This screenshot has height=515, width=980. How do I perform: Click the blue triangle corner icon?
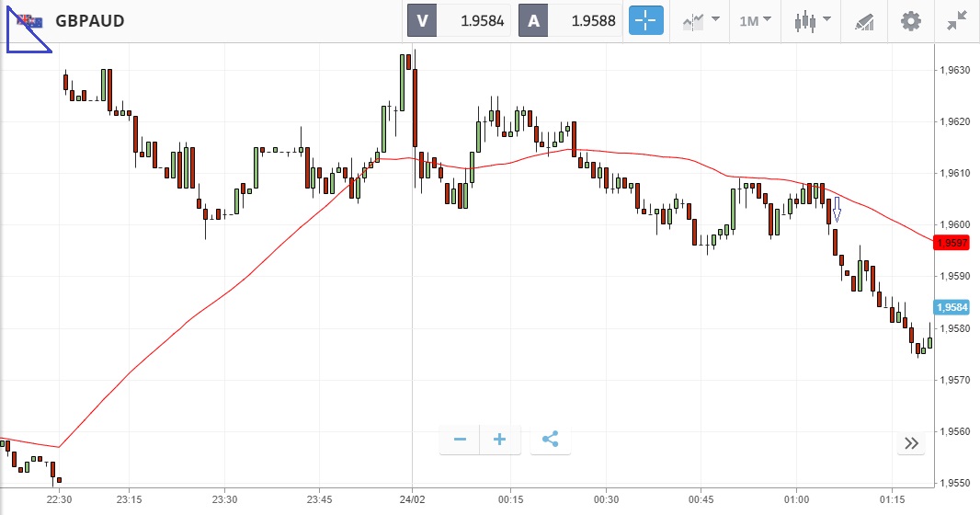(x=26, y=33)
